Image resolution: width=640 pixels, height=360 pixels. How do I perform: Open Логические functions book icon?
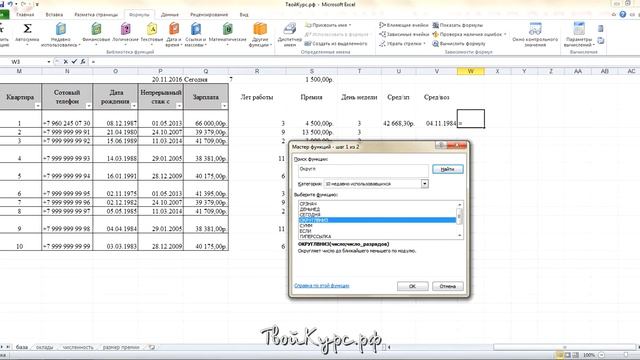pos(126,29)
